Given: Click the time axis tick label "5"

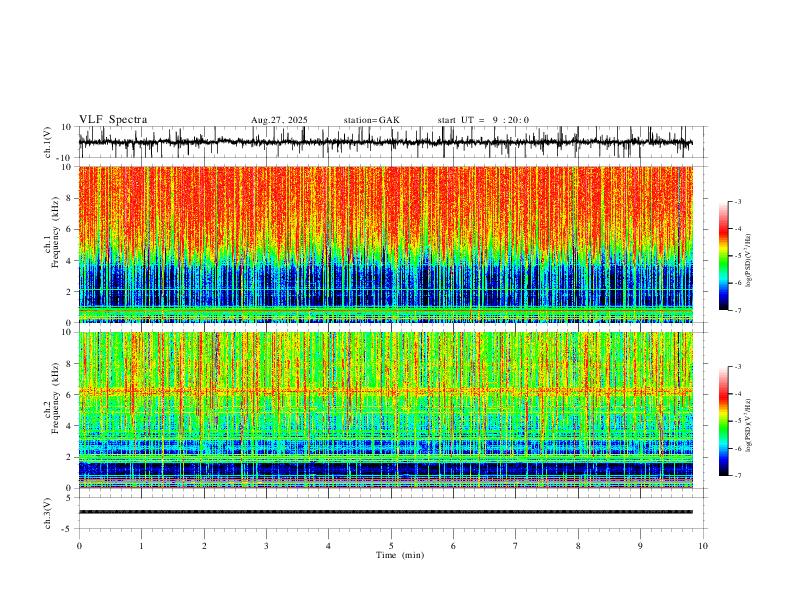Looking at the screenshot, I should 391,546.
